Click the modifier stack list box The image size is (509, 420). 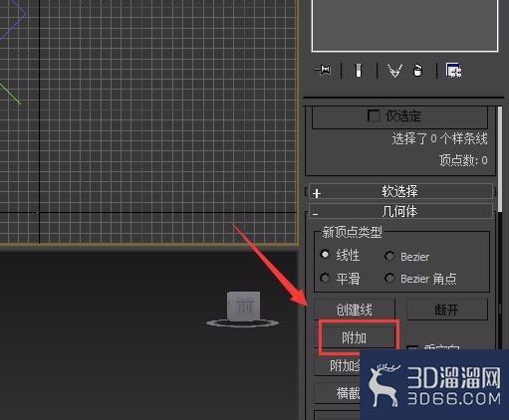coord(404,25)
